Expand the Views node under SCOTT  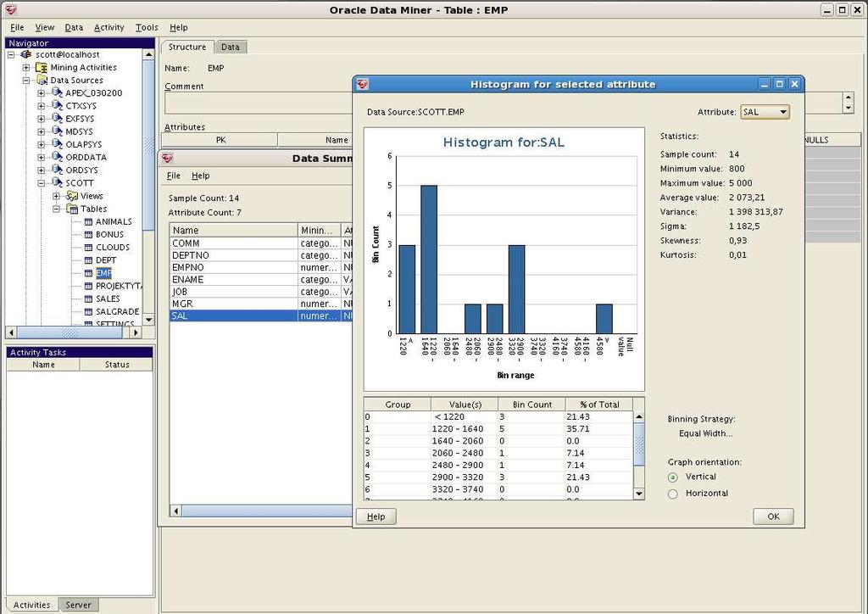[x=57, y=196]
